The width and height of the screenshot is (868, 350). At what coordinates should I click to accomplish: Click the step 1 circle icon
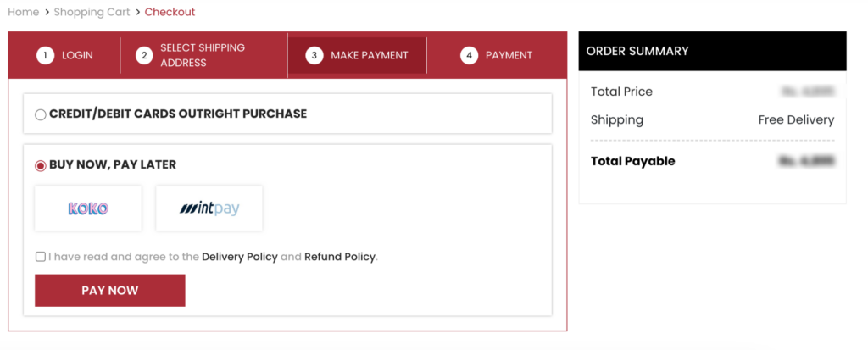[x=45, y=56]
